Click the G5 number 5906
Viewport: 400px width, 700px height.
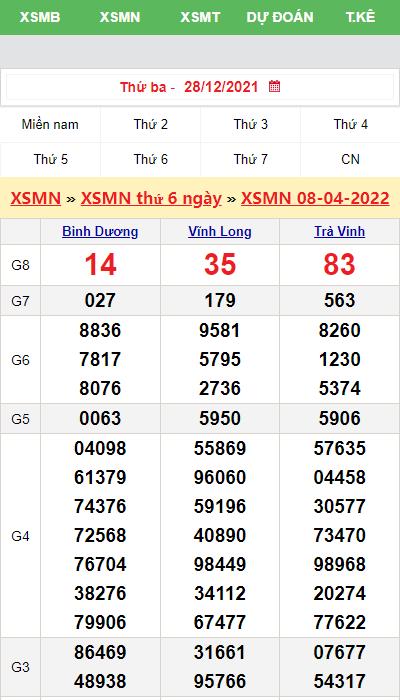click(x=339, y=418)
